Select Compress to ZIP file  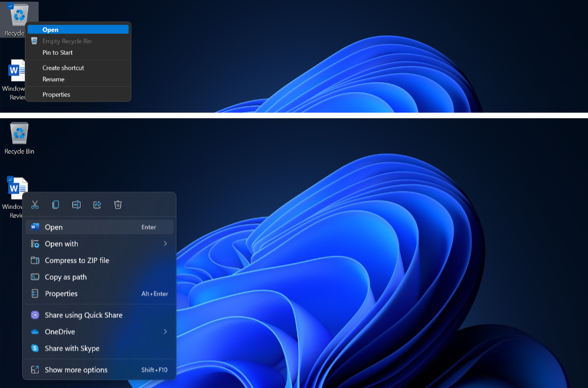tap(99, 261)
